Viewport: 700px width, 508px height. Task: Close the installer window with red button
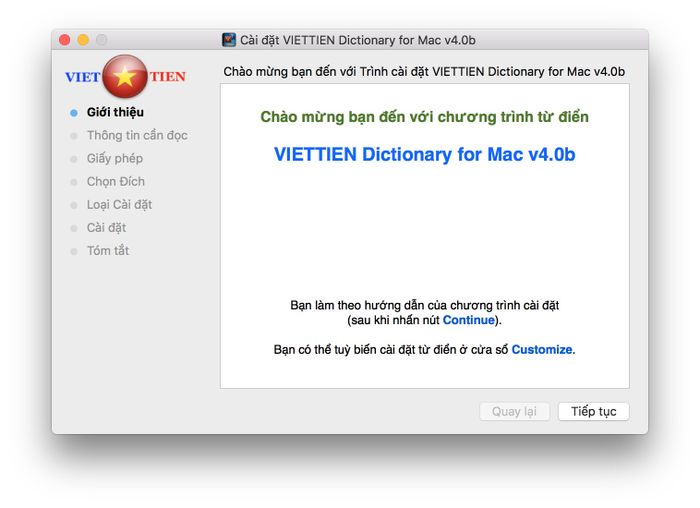tap(65, 40)
